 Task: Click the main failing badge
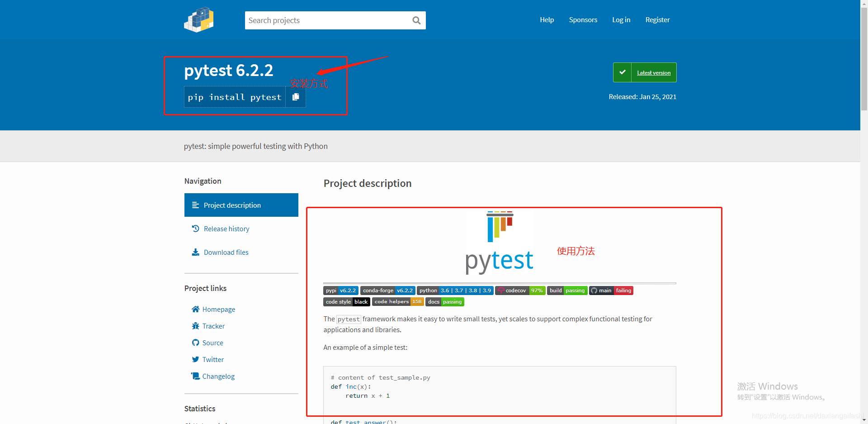pyautogui.click(x=611, y=291)
